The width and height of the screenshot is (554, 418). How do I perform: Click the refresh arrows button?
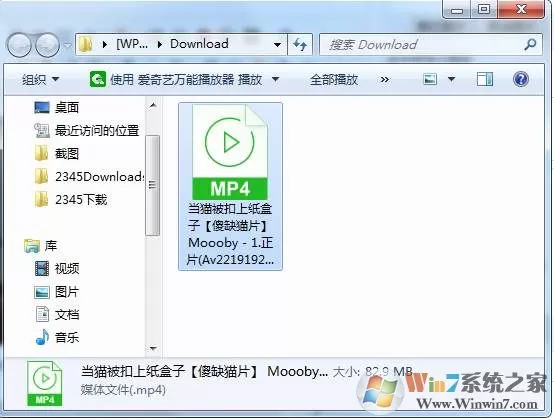(300, 45)
